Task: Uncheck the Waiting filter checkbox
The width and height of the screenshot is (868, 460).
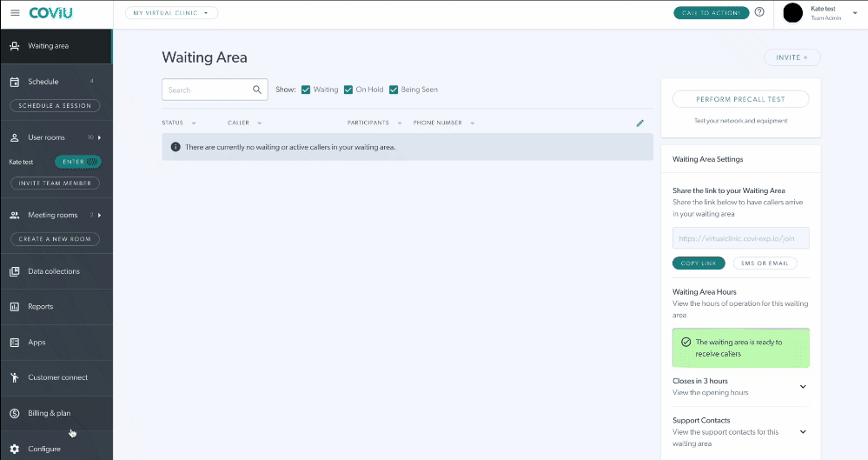Action: pyautogui.click(x=306, y=90)
